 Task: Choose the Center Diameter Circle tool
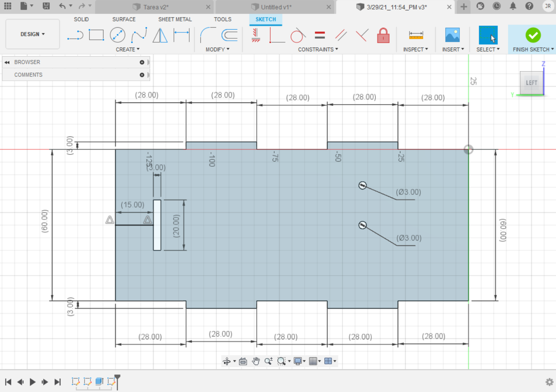tap(117, 35)
